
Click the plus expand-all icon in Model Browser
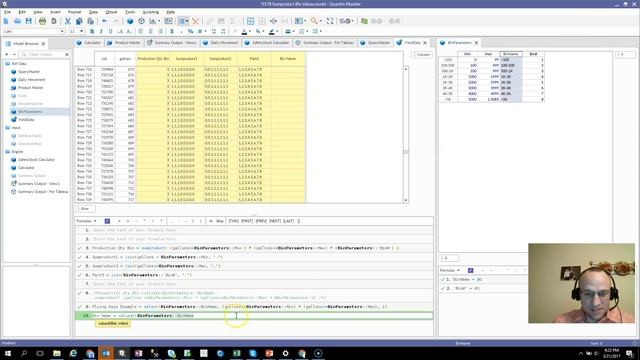click(7, 54)
